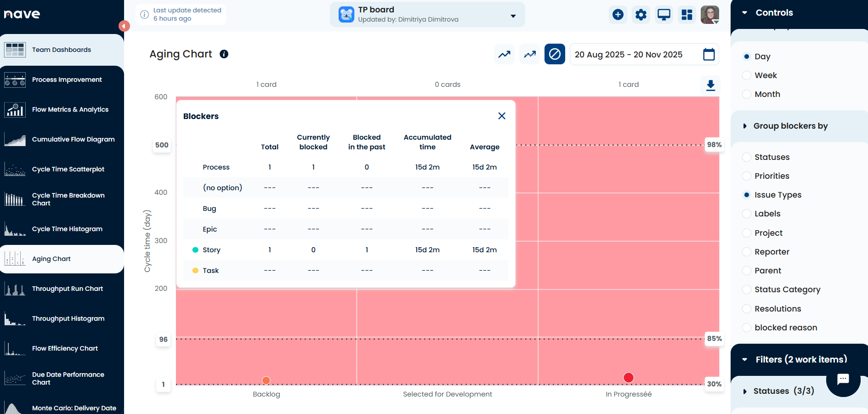The height and width of the screenshot is (414, 868).
Task: Open Cycle Time Scatterplot in sidebar
Action: tap(68, 169)
